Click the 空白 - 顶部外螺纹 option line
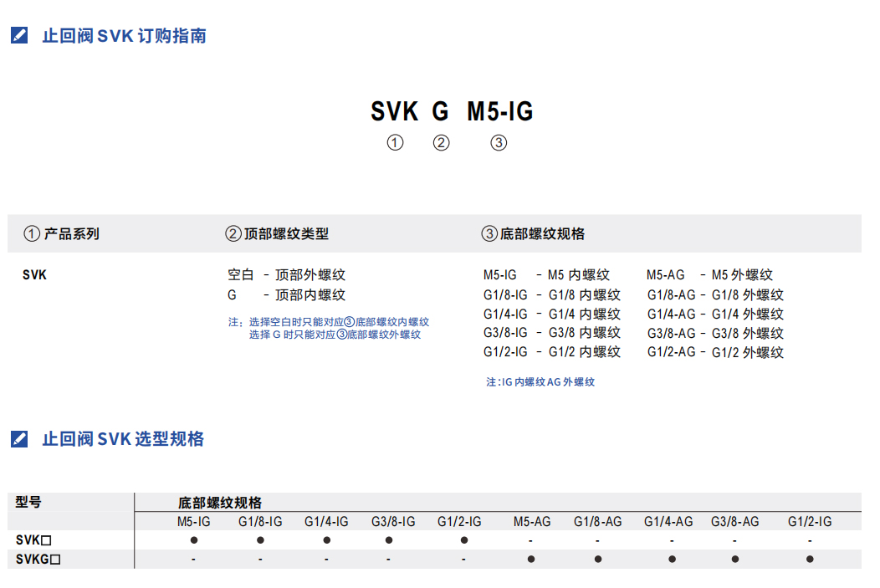This screenshot has height=588, width=880. pos(286,275)
